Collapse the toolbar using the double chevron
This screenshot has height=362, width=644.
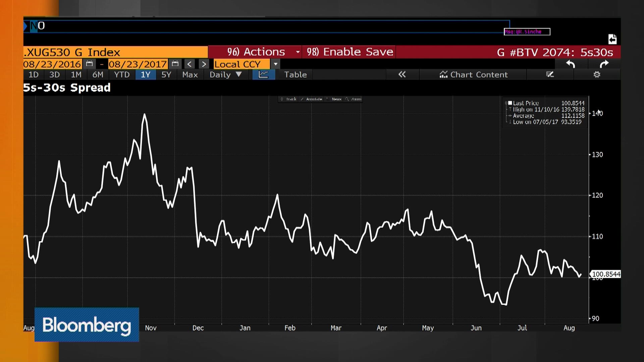402,75
